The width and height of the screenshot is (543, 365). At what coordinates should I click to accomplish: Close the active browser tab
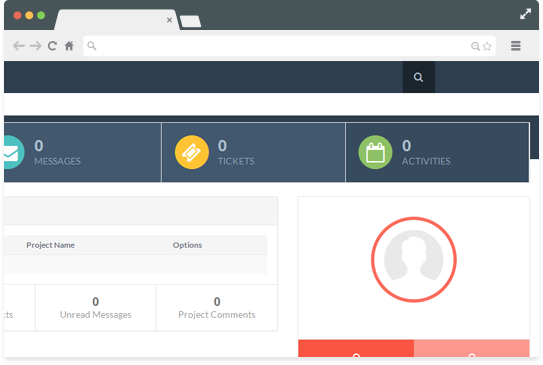(169, 20)
